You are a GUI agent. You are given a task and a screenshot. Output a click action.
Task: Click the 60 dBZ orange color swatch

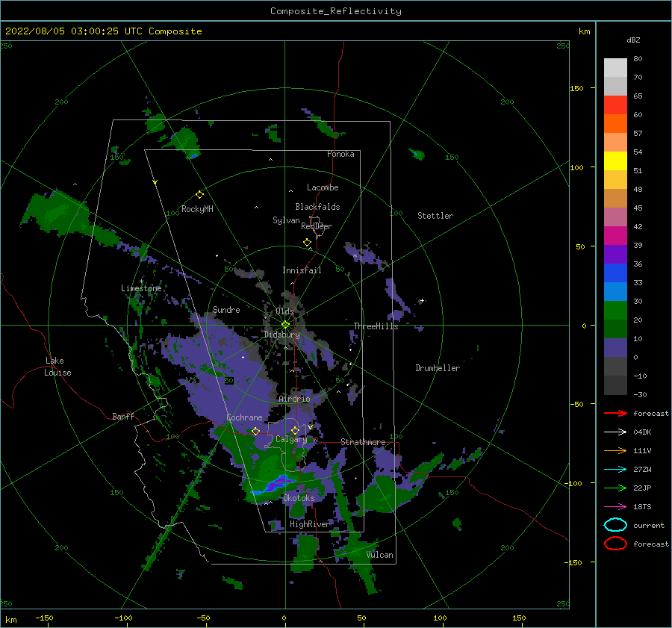(x=615, y=123)
